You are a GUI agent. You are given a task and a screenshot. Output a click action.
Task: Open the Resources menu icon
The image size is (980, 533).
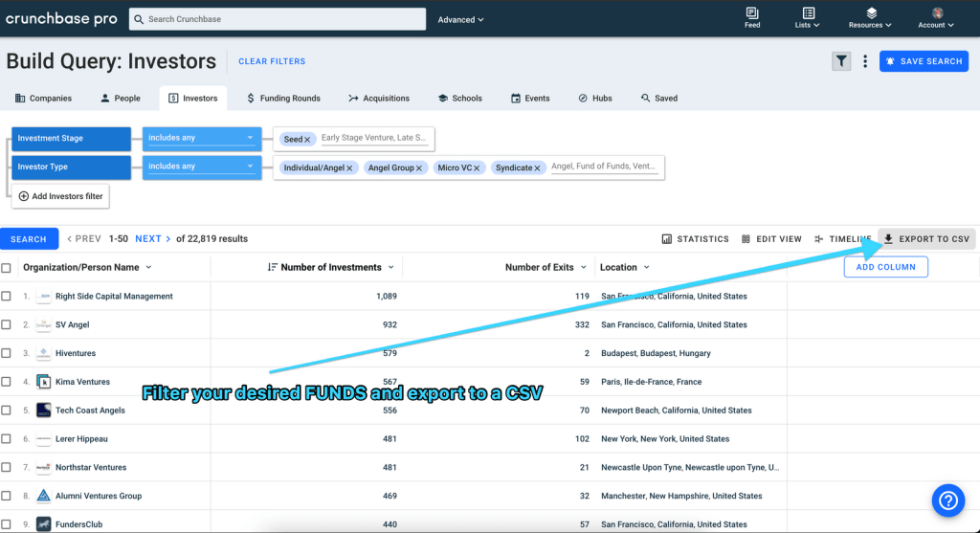point(871,13)
